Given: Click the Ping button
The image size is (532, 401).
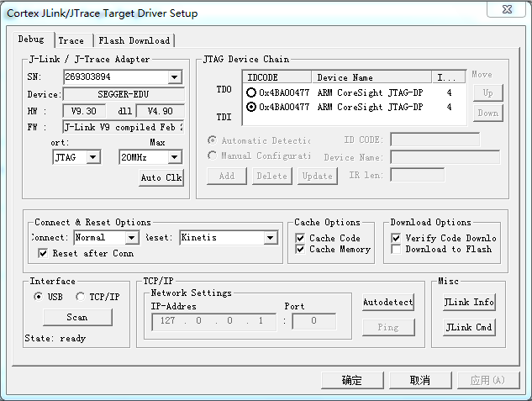Looking at the screenshot, I should coord(388,327).
